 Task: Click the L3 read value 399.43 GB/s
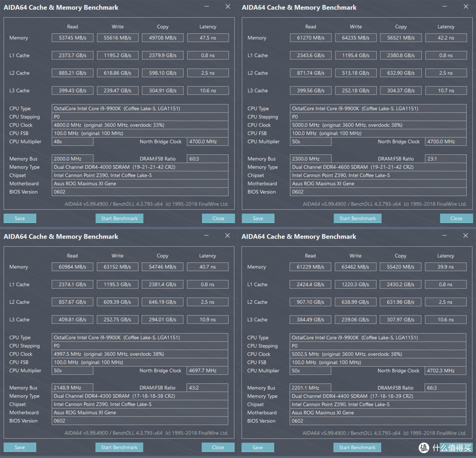coord(73,91)
